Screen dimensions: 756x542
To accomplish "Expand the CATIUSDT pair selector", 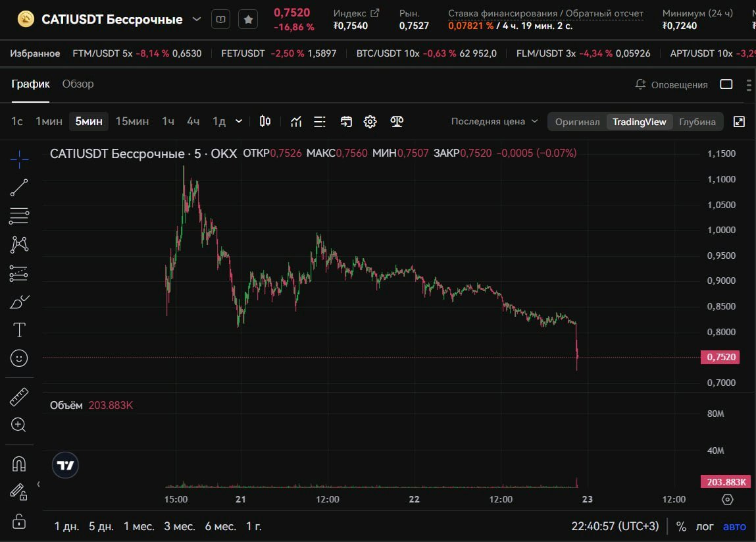I will click(196, 19).
